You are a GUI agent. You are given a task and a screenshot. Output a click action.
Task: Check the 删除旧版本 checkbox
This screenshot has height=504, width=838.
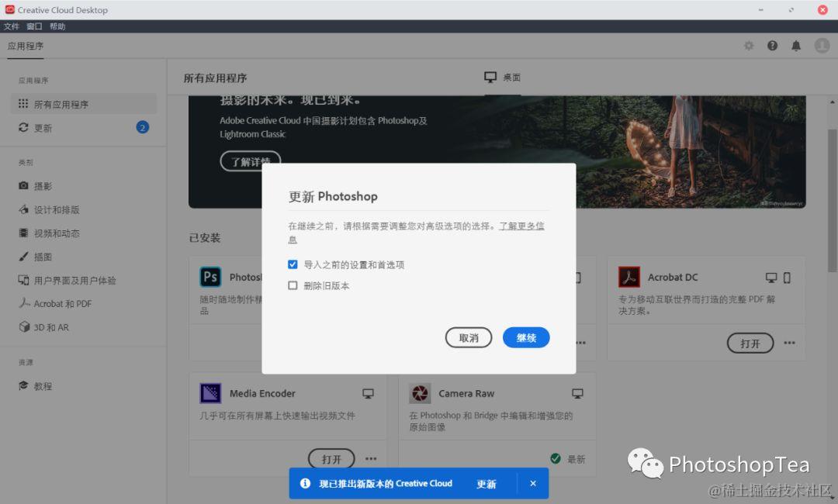(293, 285)
